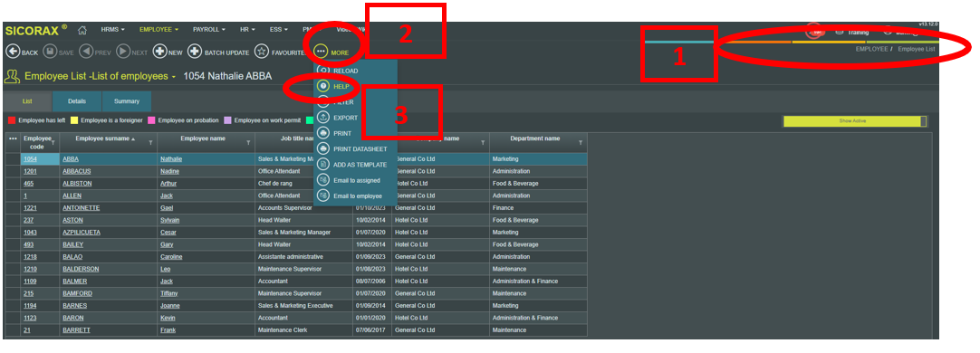Click the New plus icon
Viewport: 980px width, 353px height.
159,52
